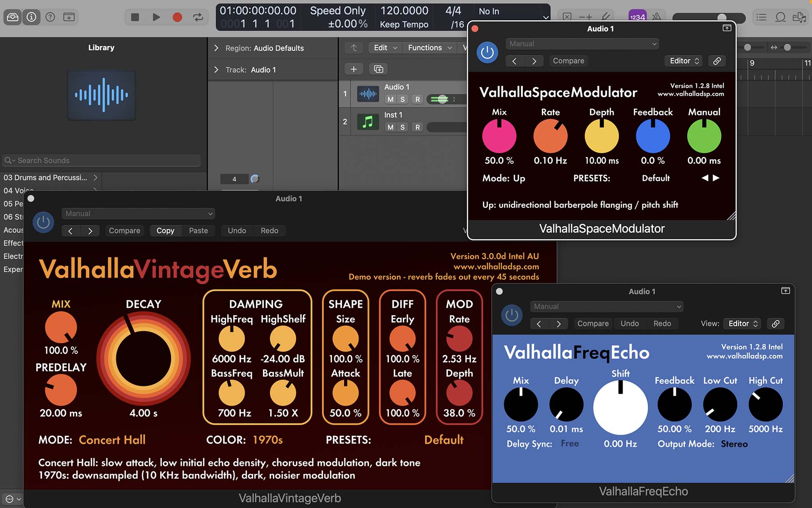Mute the Inst 1 track
The width and height of the screenshot is (812, 508).
[x=391, y=127]
